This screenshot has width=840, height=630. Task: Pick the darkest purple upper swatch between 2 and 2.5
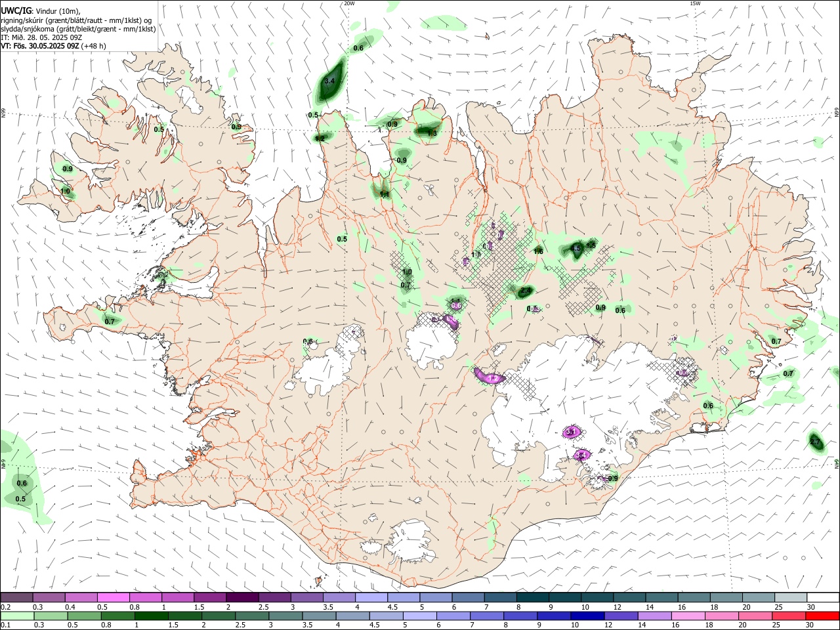pyautogui.click(x=242, y=597)
